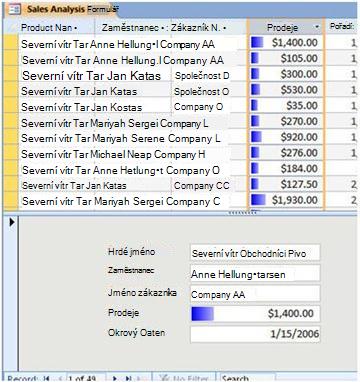Click the Společnost O customer cell
Screen dimensions: 360x382
(x=201, y=91)
